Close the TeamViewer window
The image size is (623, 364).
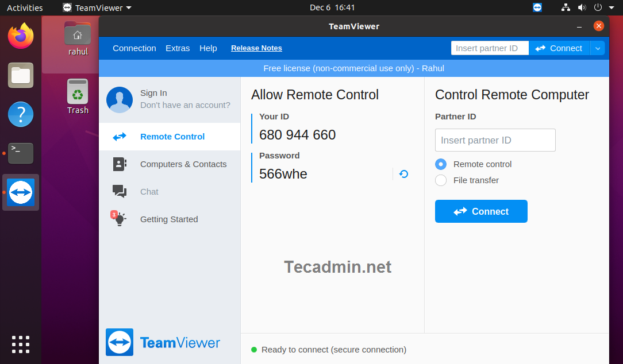point(598,26)
